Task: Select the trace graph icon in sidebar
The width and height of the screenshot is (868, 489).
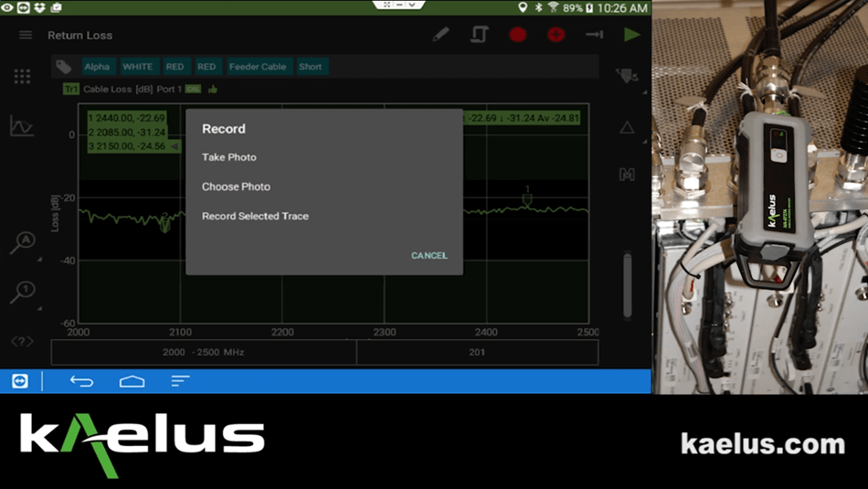Action: tap(22, 126)
